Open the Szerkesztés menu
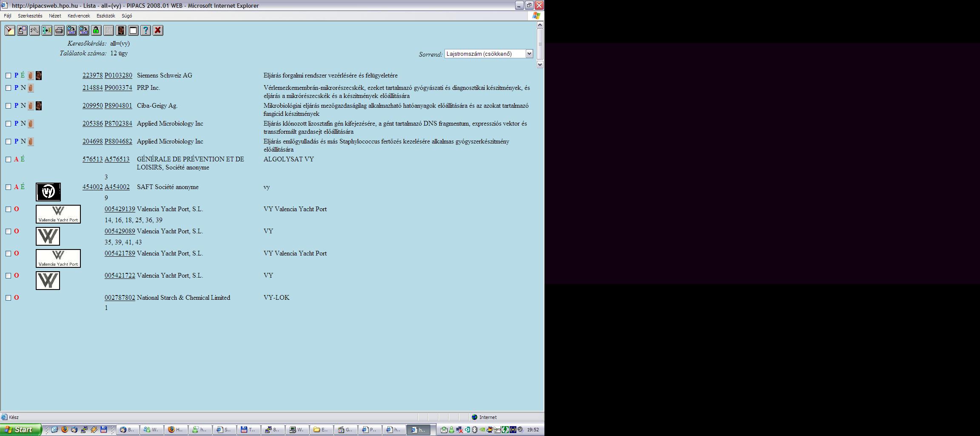980x436 pixels. [x=30, y=16]
